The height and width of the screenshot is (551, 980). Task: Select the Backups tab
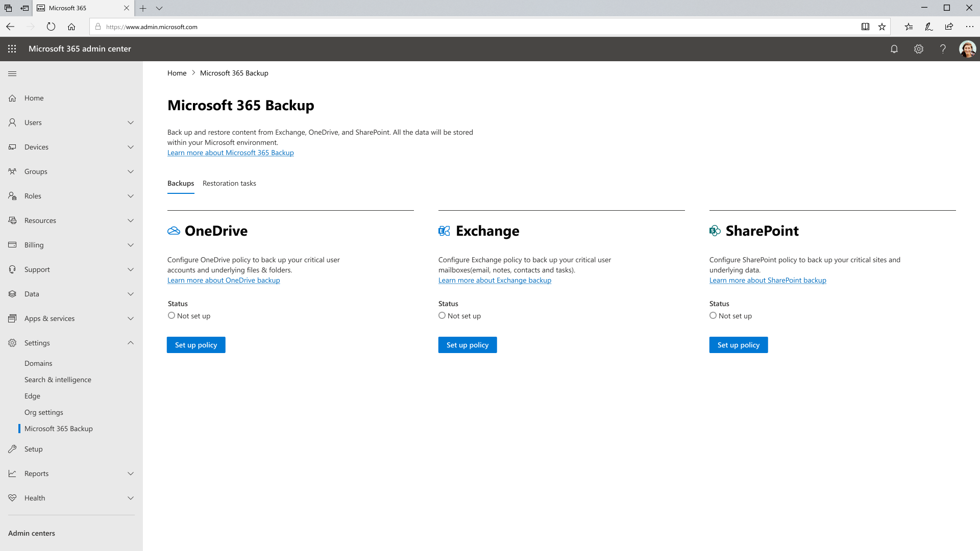pyautogui.click(x=180, y=183)
